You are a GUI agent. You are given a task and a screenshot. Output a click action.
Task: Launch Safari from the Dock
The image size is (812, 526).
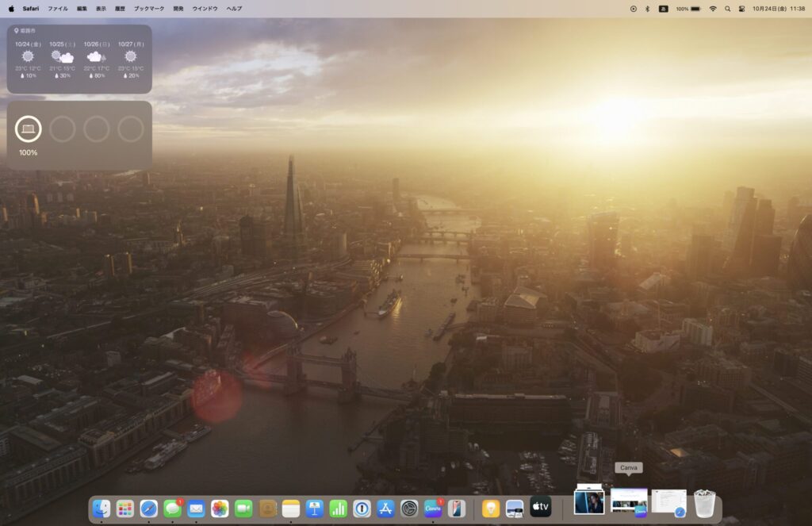[x=148, y=509]
